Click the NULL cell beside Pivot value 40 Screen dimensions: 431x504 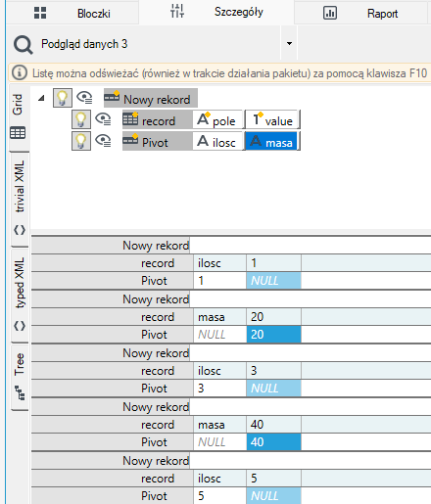[x=219, y=442]
